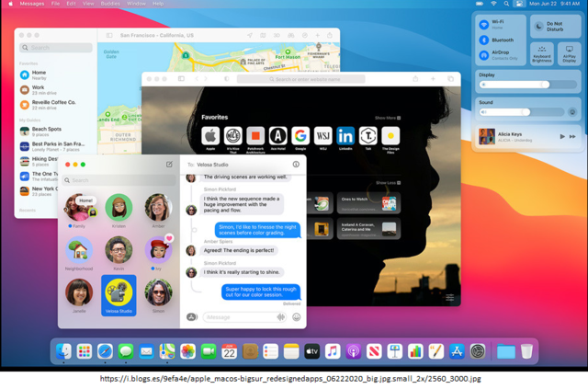Click Maps search field
This screenshot has height=389, width=588.
(56, 48)
